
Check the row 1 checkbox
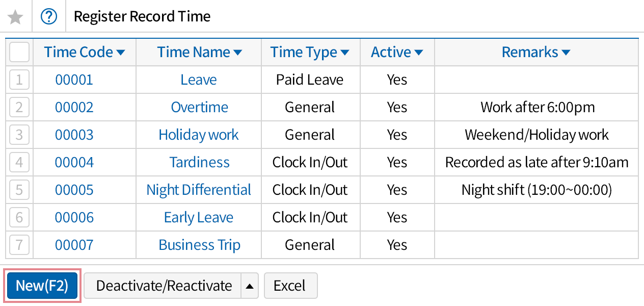click(x=19, y=80)
